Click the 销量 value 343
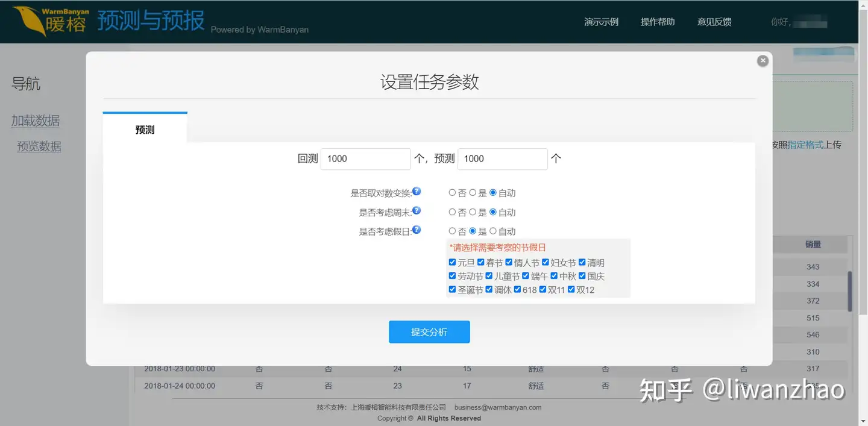868x426 pixels. coord(813,267)
